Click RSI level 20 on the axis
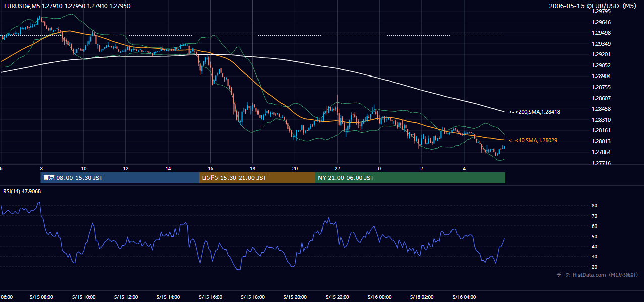Image resolution: width=644 pixels, height=302 pixels. pos(595,267)
